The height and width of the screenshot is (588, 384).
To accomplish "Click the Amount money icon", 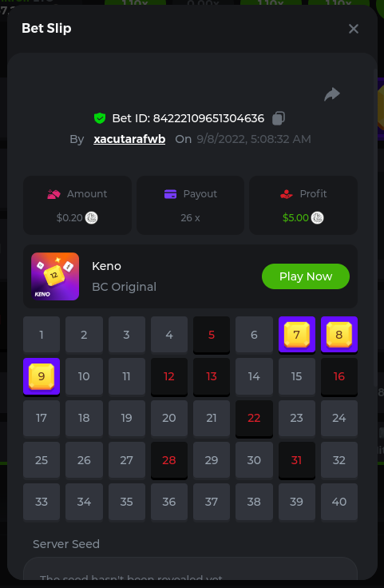I will tap(54, 194).
